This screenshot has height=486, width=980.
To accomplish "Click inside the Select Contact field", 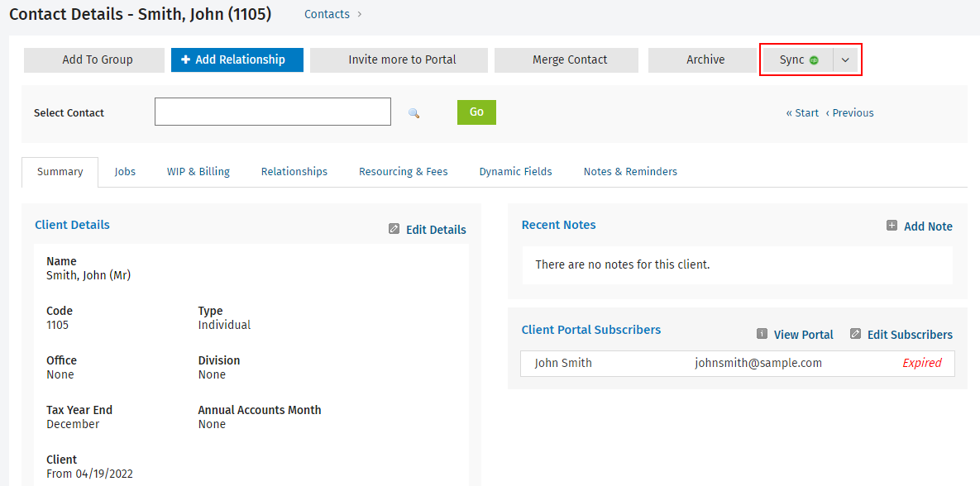I will click(x=272, y=111).
